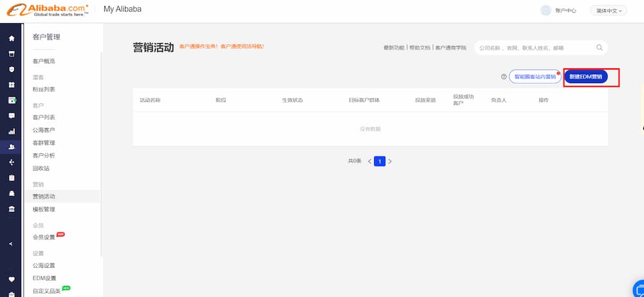This screenshot has height=297, width=644.
Task: Open the 简体中文 language dropdown
Action: [608, 10]
